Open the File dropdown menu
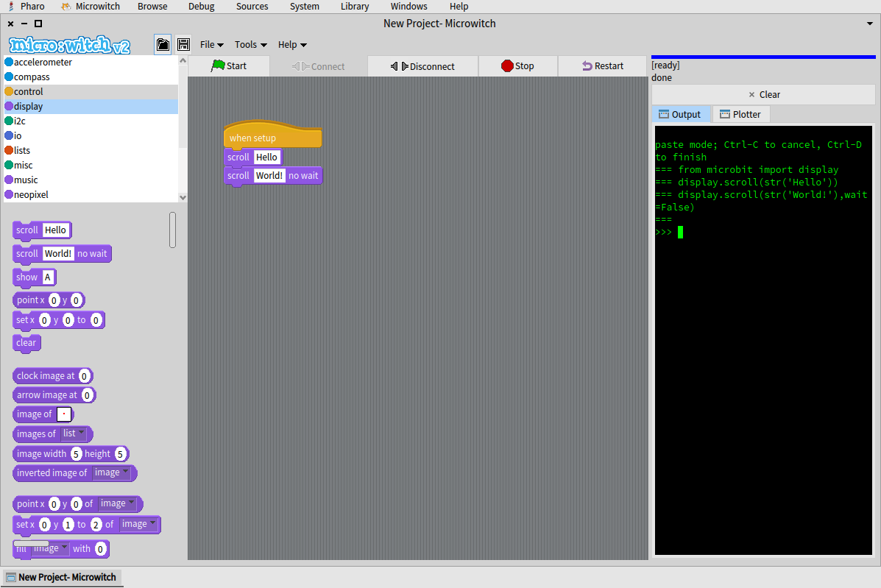This screenshot has width=881, height=588. 212,44
